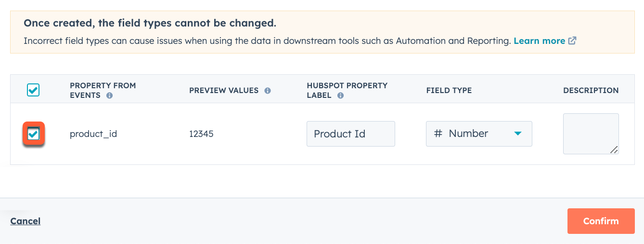
Task: Click the info icon next to Property From Events
Action: click(109, 95)
